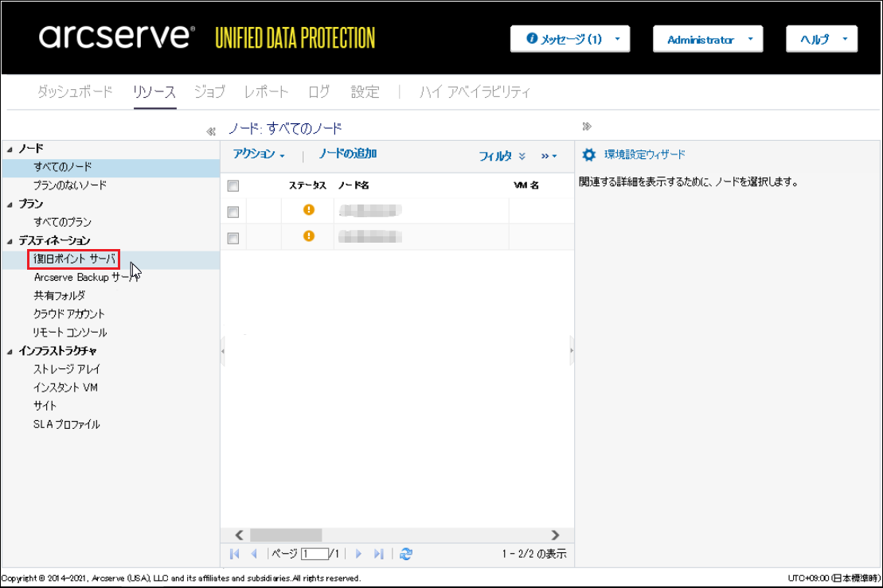883x588 pixels.
Task: Collapse the left navigation pane with the double chevron
Action: click(211, 131)
